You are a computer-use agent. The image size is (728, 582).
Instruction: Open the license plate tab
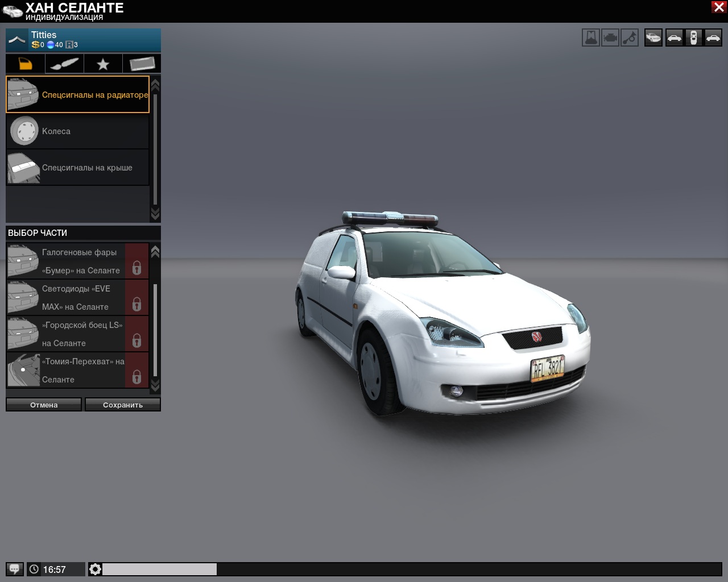point(142,64)
